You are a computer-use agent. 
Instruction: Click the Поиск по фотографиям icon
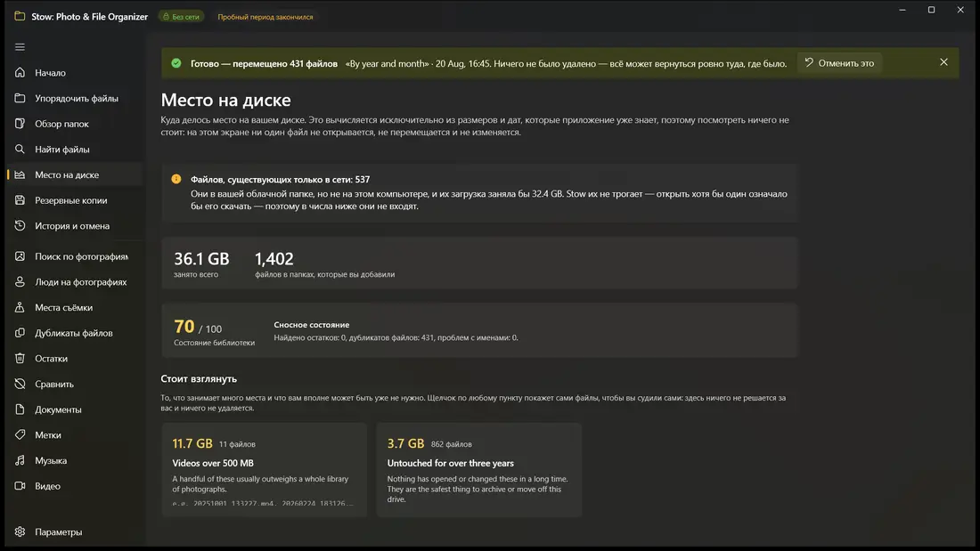coord(20,256)
